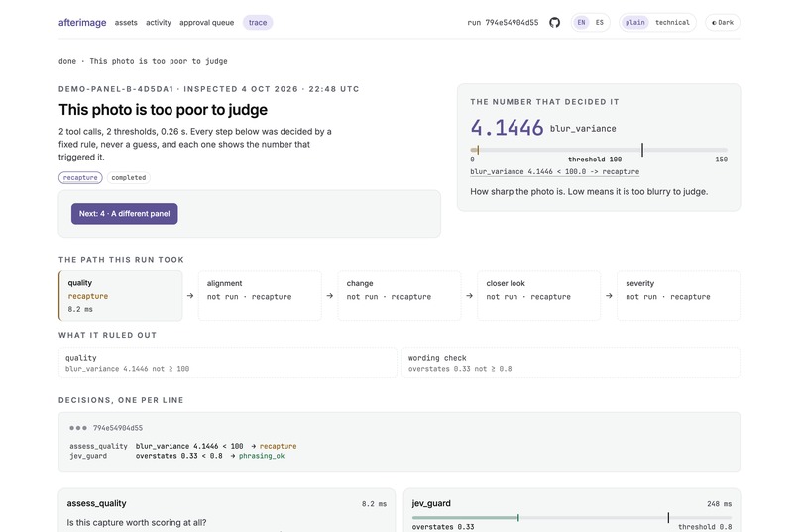This screenshot has width=799, height=532.
Task: Click the orange recapture outcome in decisions
Action: coord(278,446)
